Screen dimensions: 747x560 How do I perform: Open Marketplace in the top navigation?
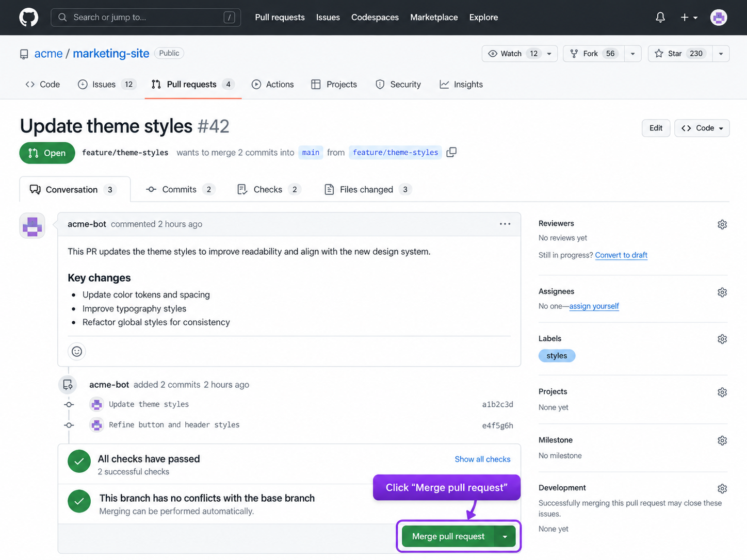pyautogui.click(x=434, y=18)
